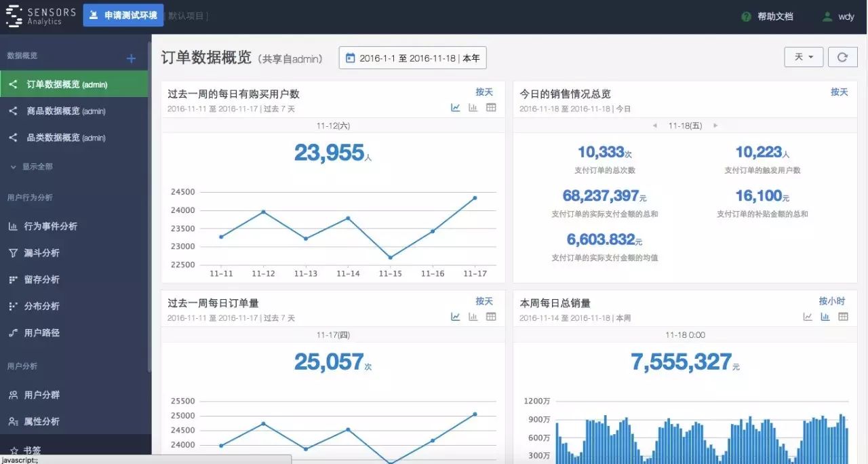This screenshot has width=868, height=464.
Task: Click path icon beside 用户路径
Action: 13,332
